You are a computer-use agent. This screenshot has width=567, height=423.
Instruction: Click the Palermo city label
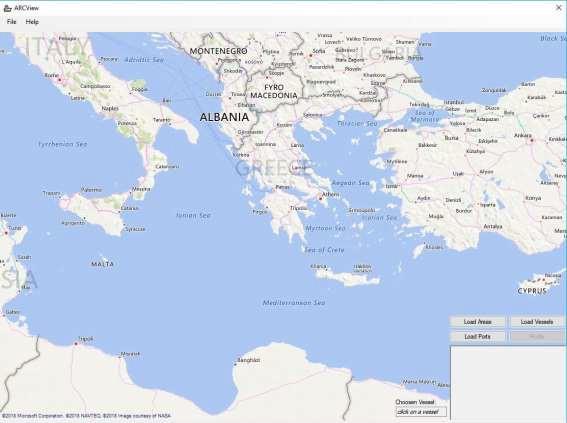pos(91,189)
